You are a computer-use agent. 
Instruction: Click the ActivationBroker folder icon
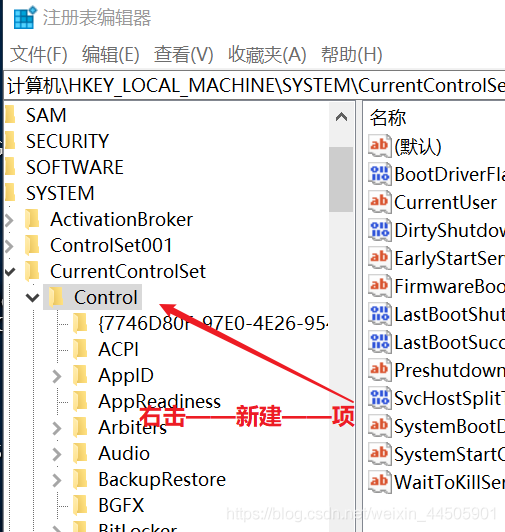(33, 219)
